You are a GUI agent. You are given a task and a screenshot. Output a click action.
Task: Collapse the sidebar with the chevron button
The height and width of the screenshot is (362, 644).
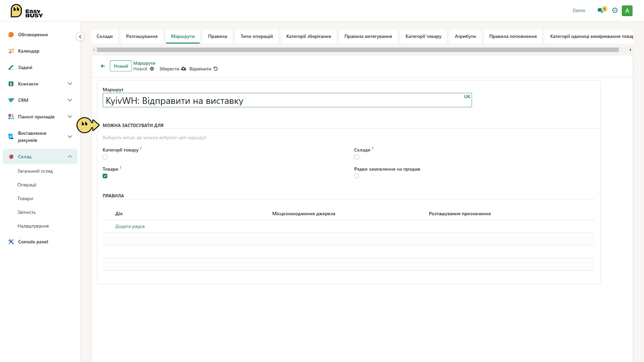(80, 37)
